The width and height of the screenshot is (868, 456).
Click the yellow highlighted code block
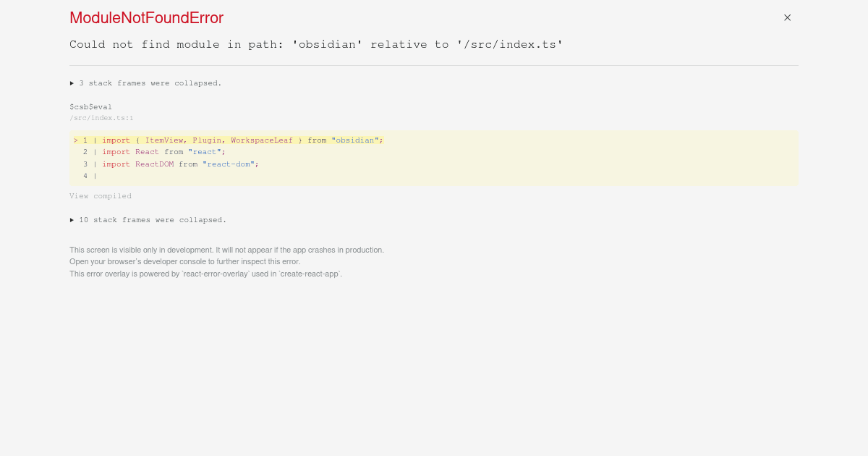tap(434, 158)
